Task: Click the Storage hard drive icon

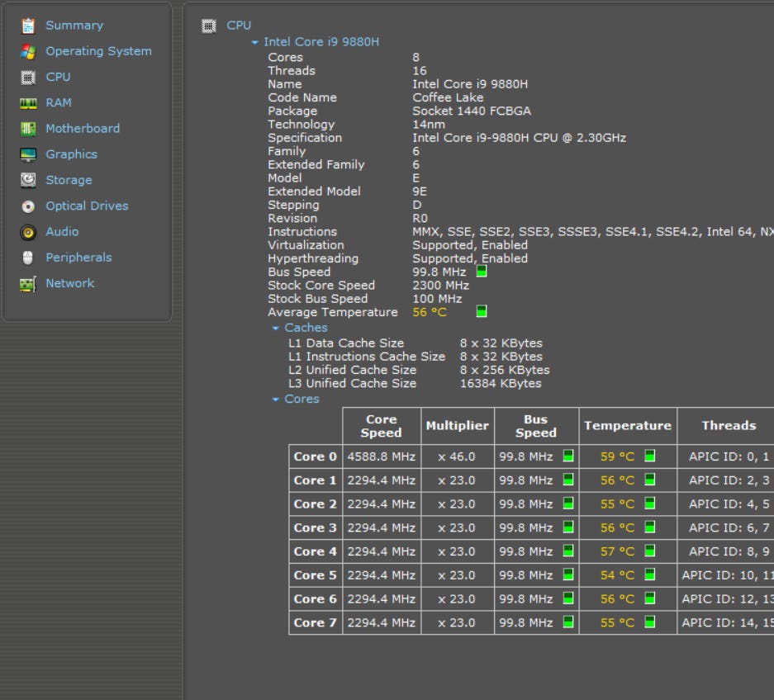Action: (x=28, y=180)
